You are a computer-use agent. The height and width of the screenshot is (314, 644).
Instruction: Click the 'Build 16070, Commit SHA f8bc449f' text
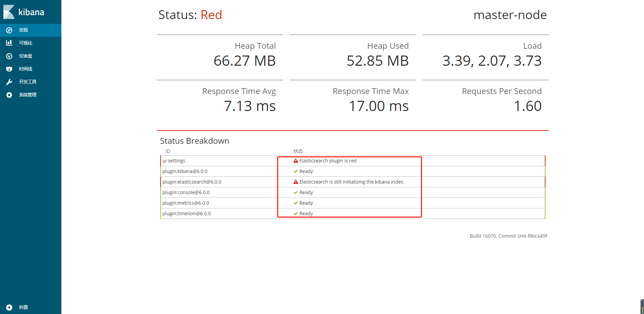coord(508,236)
